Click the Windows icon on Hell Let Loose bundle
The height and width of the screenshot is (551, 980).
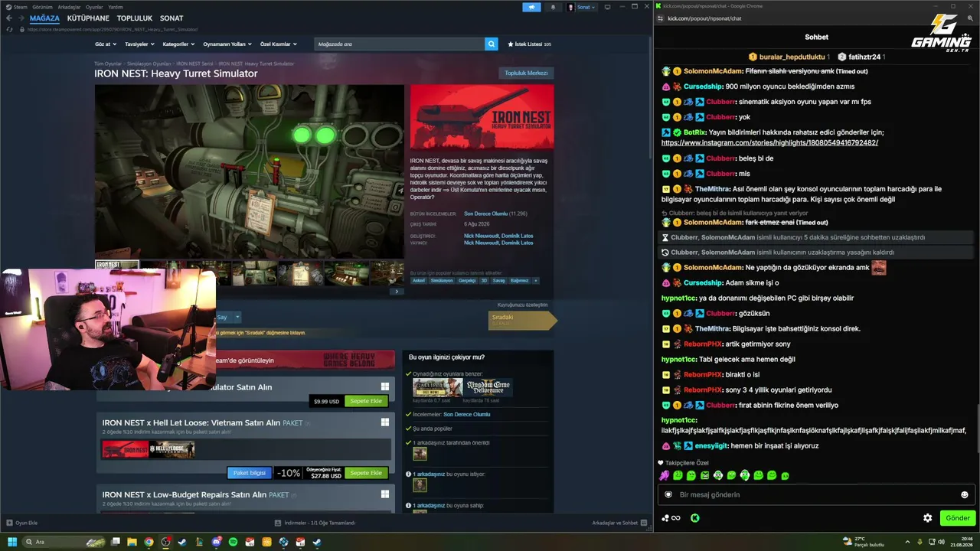click(x=385, y=422)
